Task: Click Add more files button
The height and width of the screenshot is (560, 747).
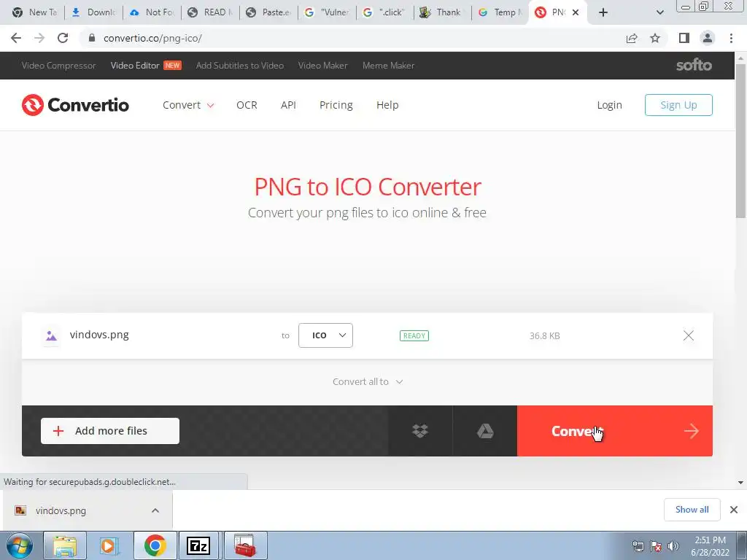Action: pyautogui.click(x=110, y=431)
